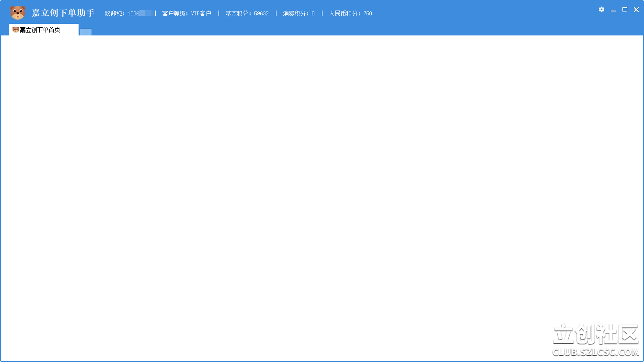Open the small blank tab beside 嘉立创下单首页
The height and width of the screenshot is (362, 644).
tap(86, 32)
